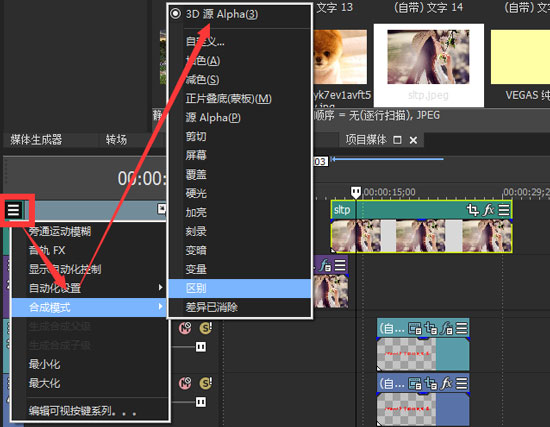Open event FX on blue text clip
The height and width of the screenshot is (427, 550).
[x=446, y=383]
